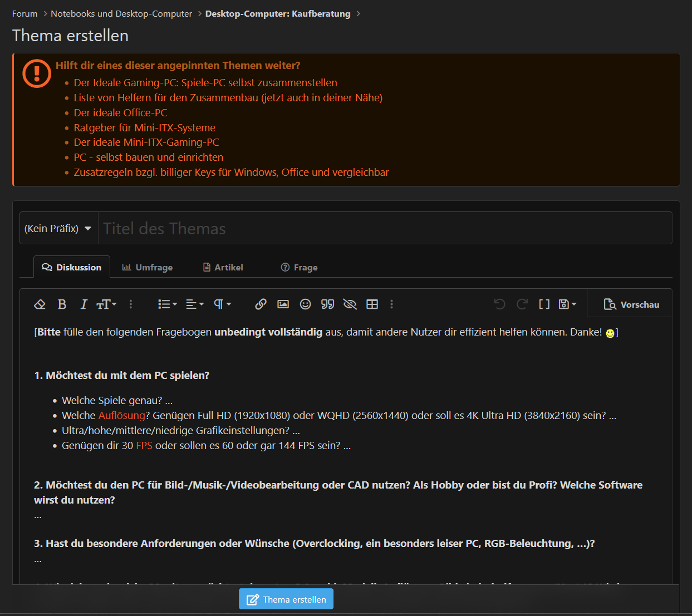Screen dimensions: 692x616
Task: Open Zusatzregeln bzgl. billiger Keys link
Action: click(232, 173)
